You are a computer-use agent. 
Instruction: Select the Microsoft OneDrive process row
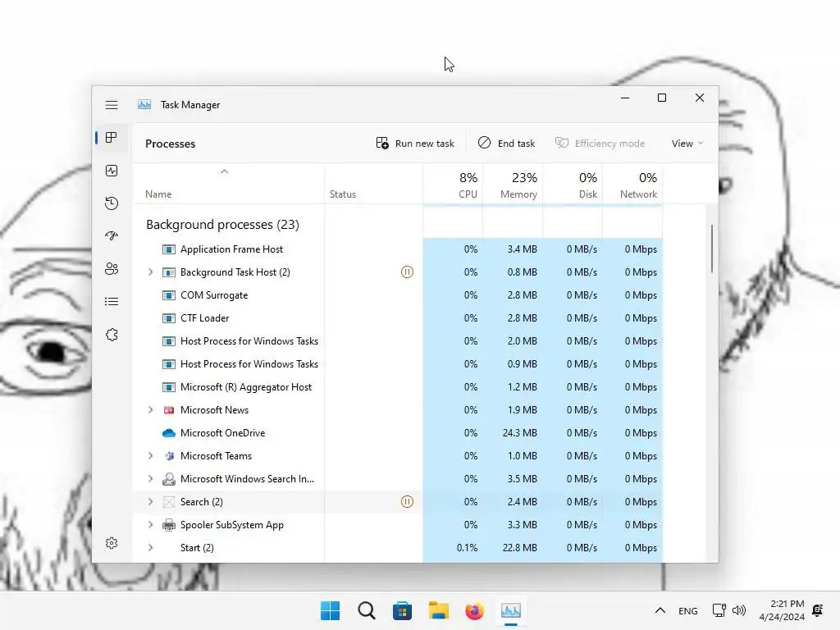pos(398,433)
